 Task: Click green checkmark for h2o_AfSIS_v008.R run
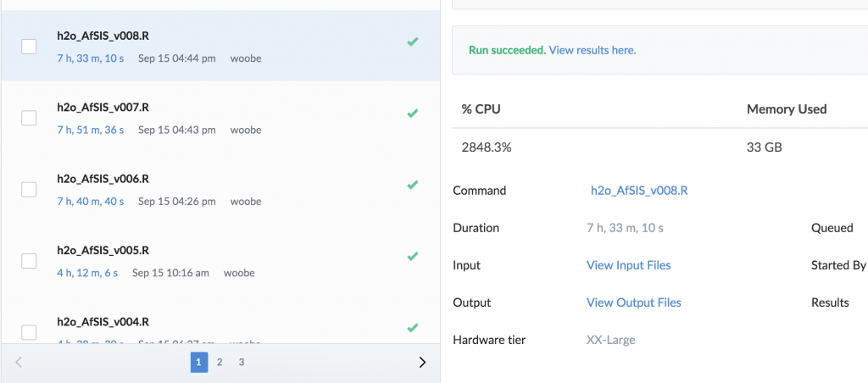coord(413,41)
